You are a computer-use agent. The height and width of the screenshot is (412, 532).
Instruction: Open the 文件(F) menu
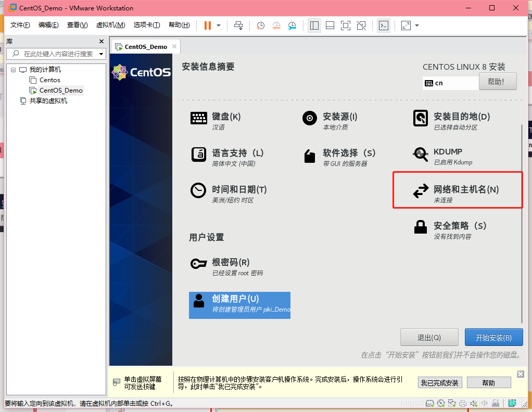tap(20, 25)
